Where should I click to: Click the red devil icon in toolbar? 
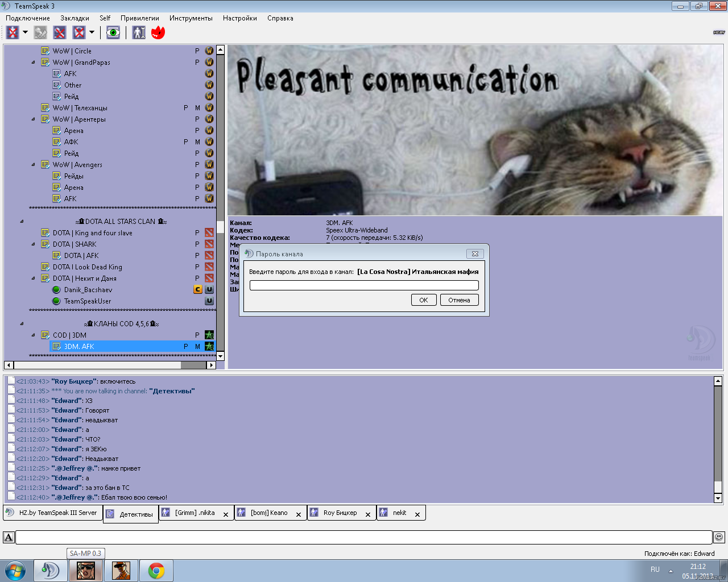(x=158, y=32)
